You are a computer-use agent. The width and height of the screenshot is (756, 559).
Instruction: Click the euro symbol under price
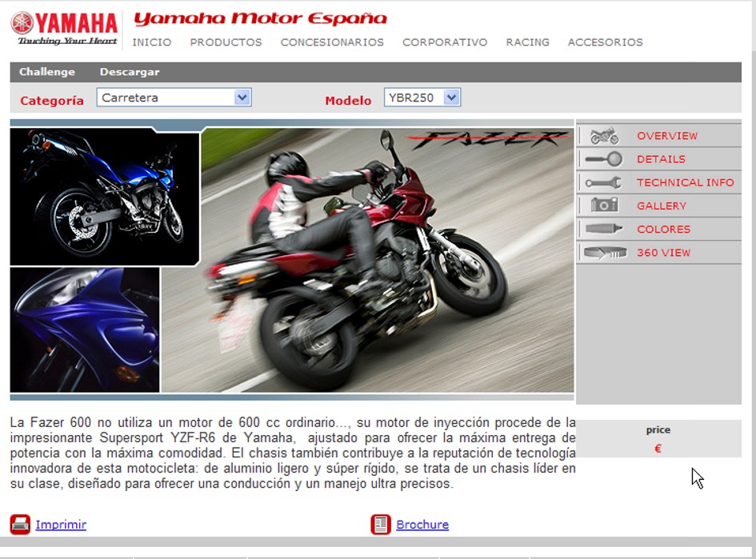pos(658,449)
